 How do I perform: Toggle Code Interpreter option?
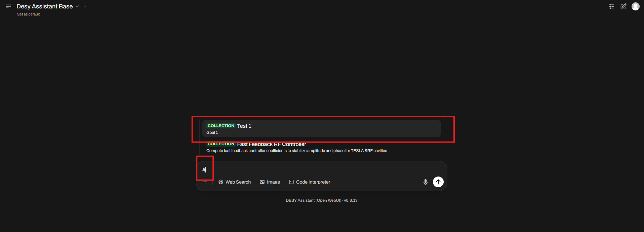pos(310,182)
